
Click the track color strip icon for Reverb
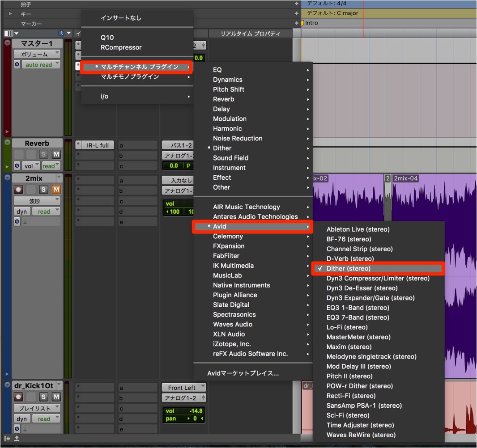click(7, 142)
